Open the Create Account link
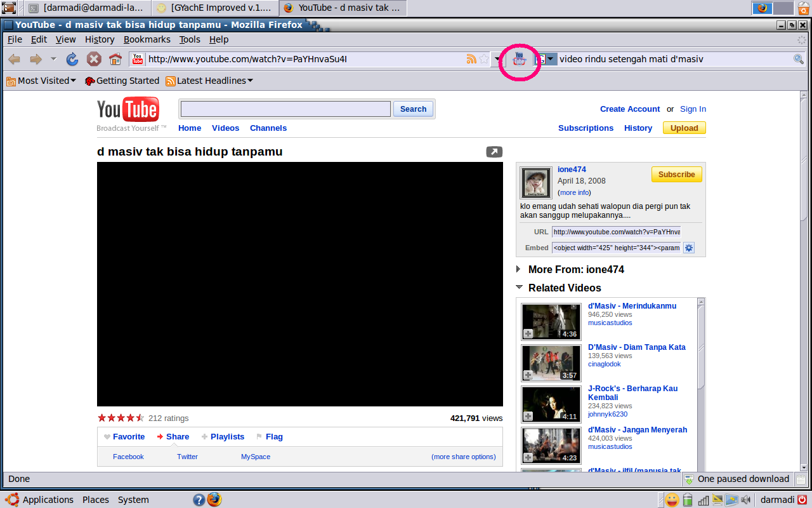 pyautogui.click(x=629, y=109)
